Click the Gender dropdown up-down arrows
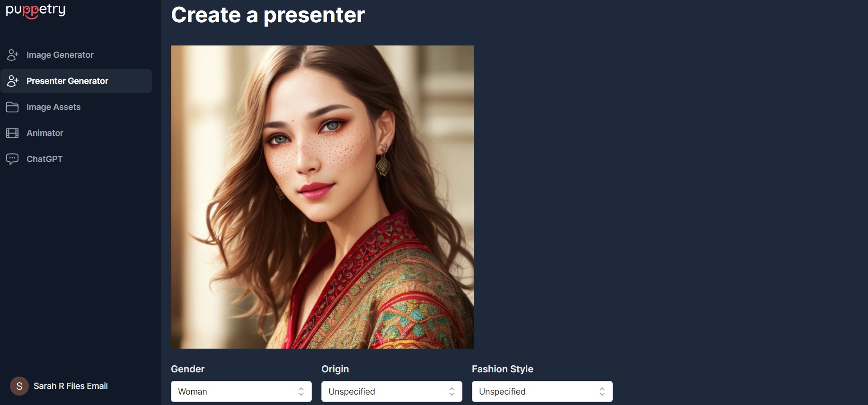This screenshot has width=868, height=405. click(x=301, y=392)
